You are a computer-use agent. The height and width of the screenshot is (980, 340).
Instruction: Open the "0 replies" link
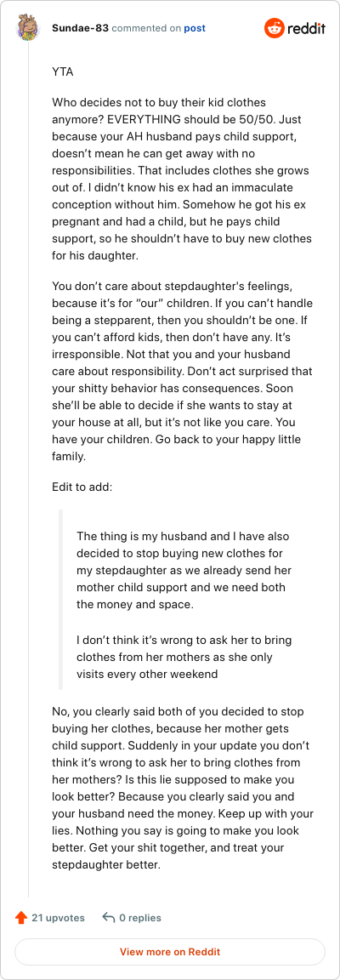pos(140,918)
